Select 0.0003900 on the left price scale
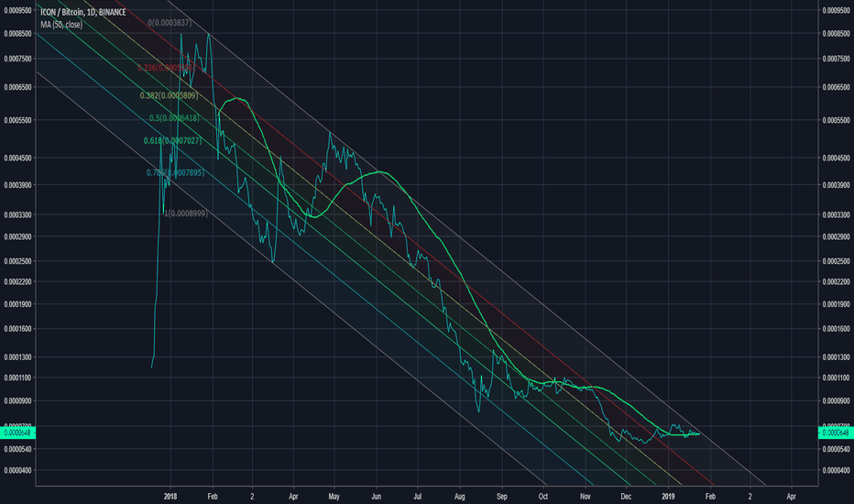This screenshot has width=854, height=504. coord(17,185)
